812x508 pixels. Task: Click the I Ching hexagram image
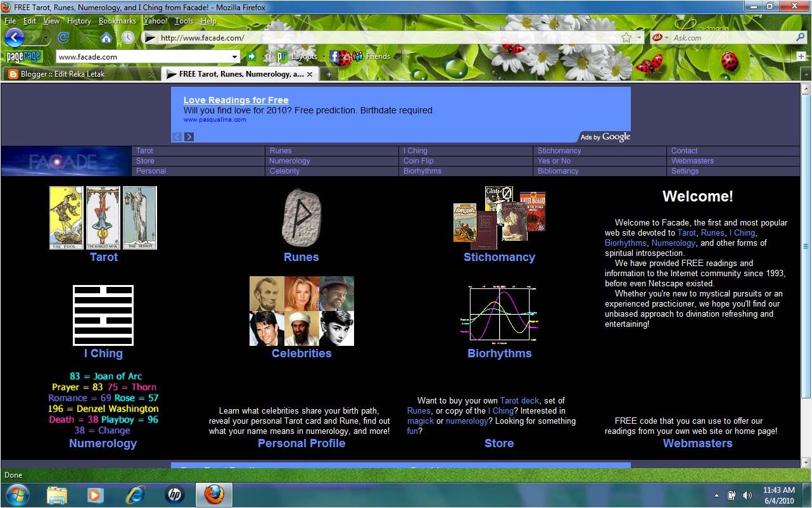(x=103, y=315)
